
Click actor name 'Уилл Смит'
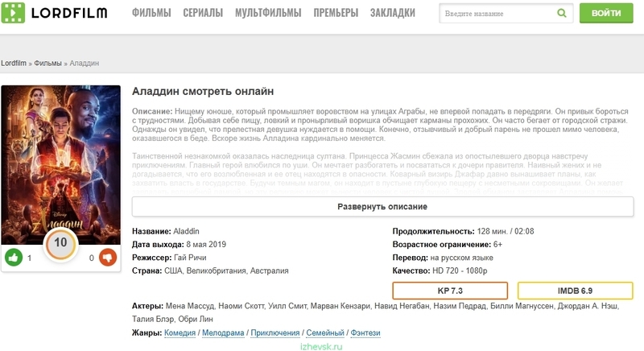point(287,306)
